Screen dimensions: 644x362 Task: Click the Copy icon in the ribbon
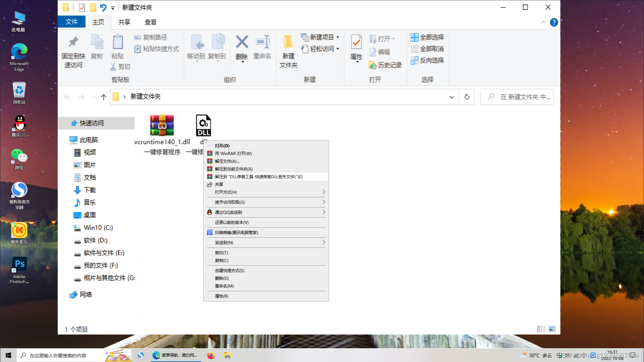click(97, 42)
